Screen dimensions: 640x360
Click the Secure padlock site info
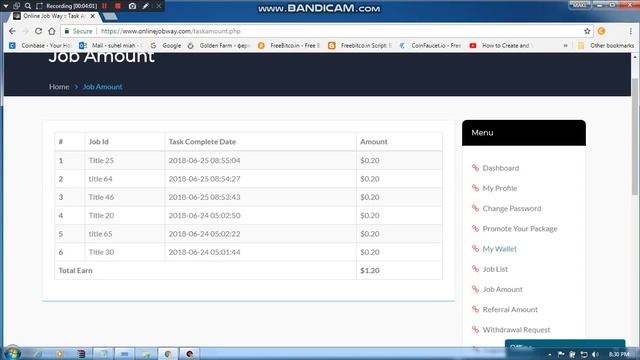[x=78, y=31]
